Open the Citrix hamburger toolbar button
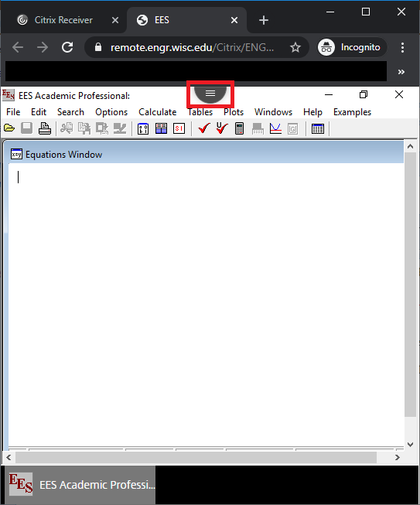The height and width of the screenshot is (505, 420). pos(210,93)
